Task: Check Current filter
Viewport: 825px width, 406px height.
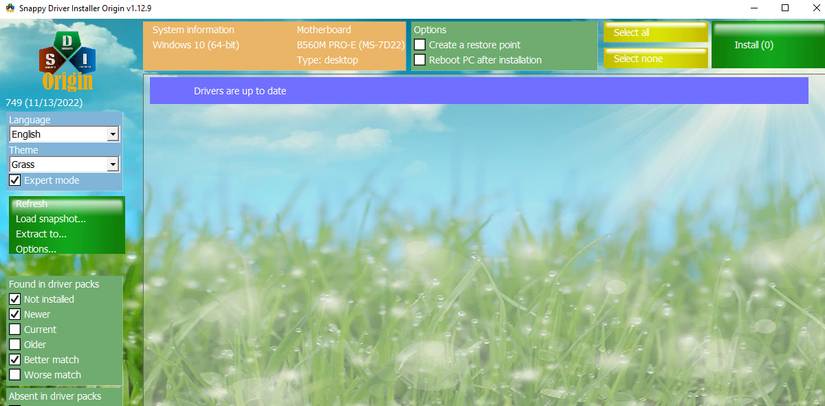Action: point(15,330)
